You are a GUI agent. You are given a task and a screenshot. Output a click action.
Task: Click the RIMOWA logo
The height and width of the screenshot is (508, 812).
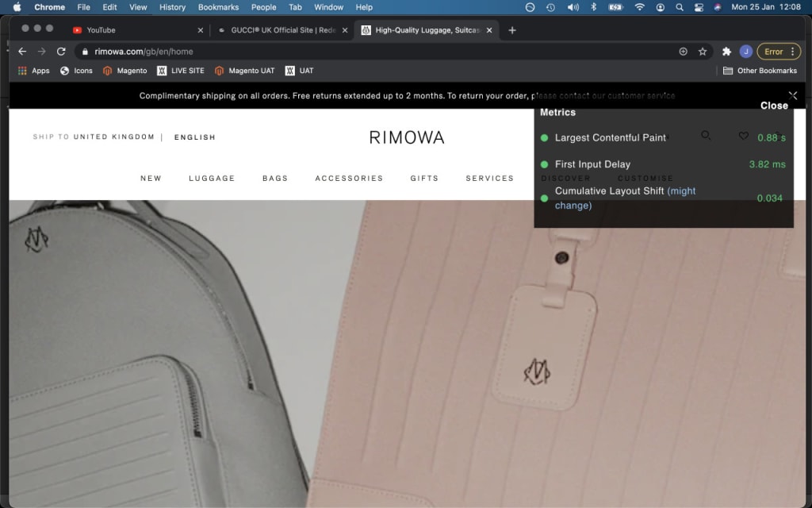407,137
